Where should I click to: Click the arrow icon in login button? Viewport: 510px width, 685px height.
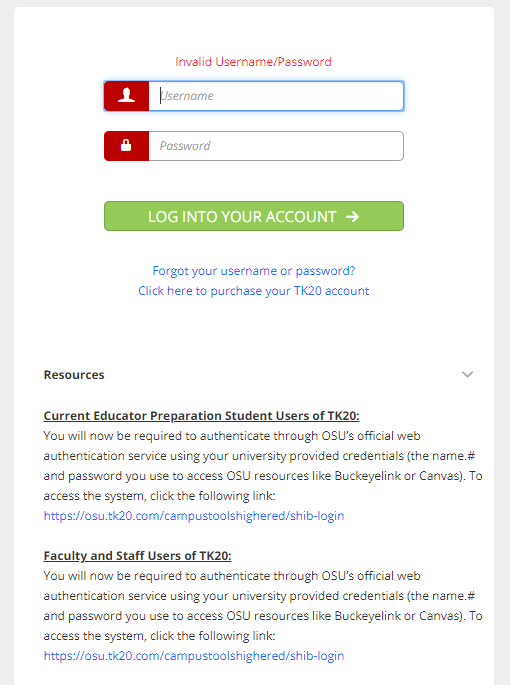pos(352,216)
